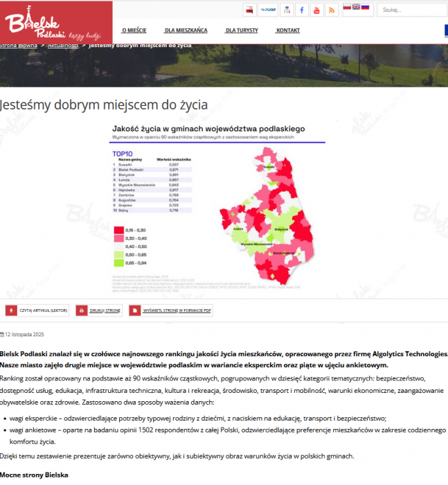Open the O MIEŚCIE menu
The height and width of the screenshot is (485, 448).
pos(134,31)
